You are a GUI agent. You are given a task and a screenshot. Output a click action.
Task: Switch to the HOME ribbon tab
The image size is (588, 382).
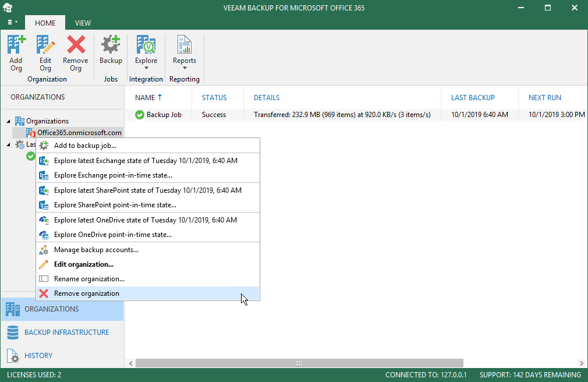(x=45, y=23)
